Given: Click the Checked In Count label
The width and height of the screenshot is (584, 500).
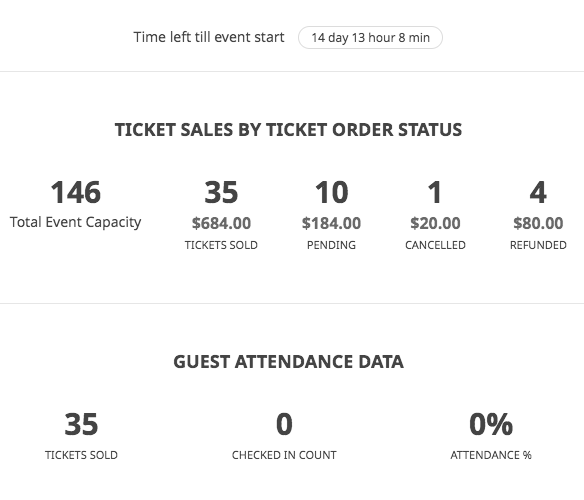Looking at the screenshot, I should point(284,455).
